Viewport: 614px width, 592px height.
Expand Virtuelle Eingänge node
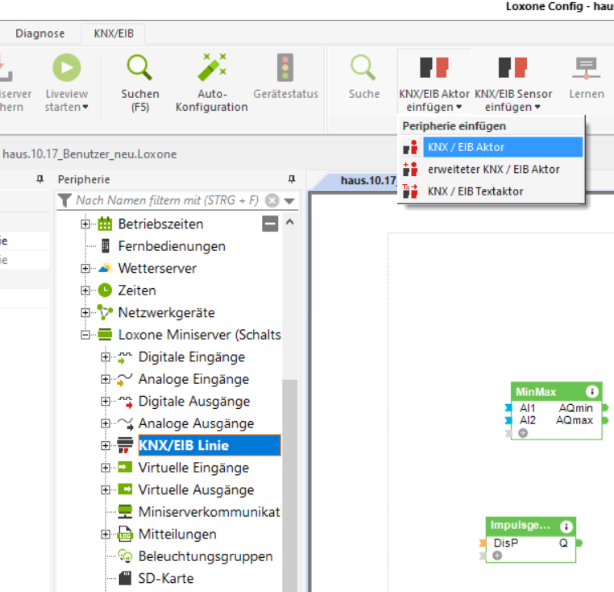click(105, 467)
